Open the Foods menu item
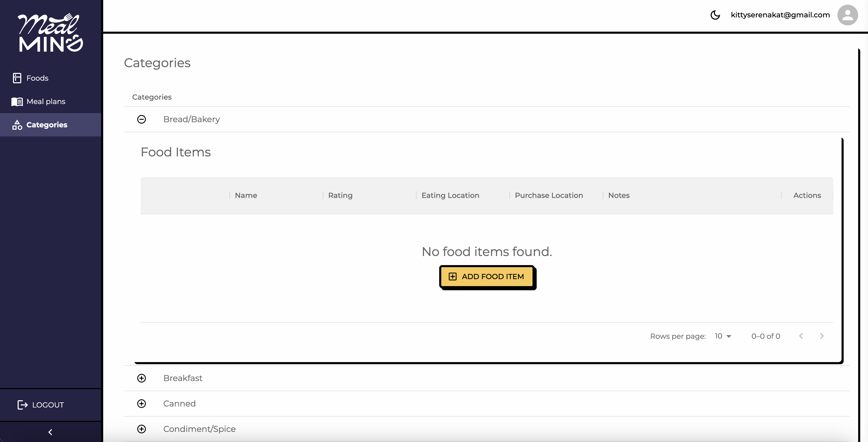Viewport: 868px width, 442px height. [37, 78]
